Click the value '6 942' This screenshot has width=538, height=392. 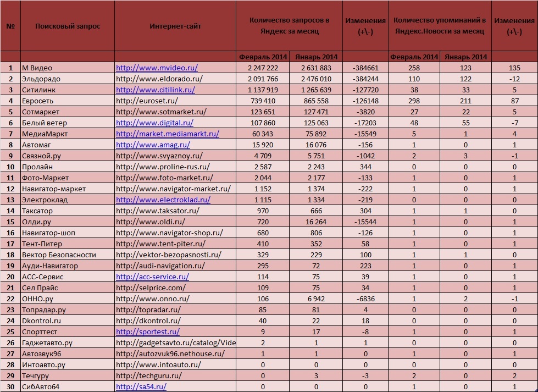pyautogui.click(x=316, y=299)
